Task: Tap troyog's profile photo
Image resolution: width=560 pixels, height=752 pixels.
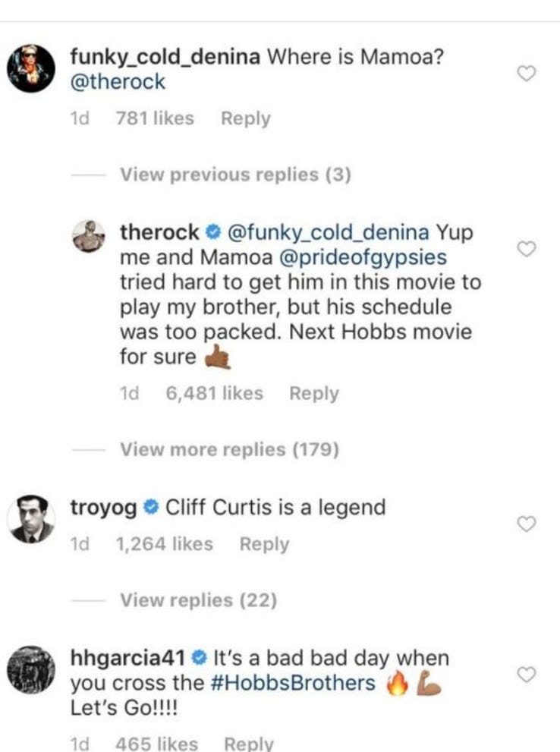Action: [31, 521]
